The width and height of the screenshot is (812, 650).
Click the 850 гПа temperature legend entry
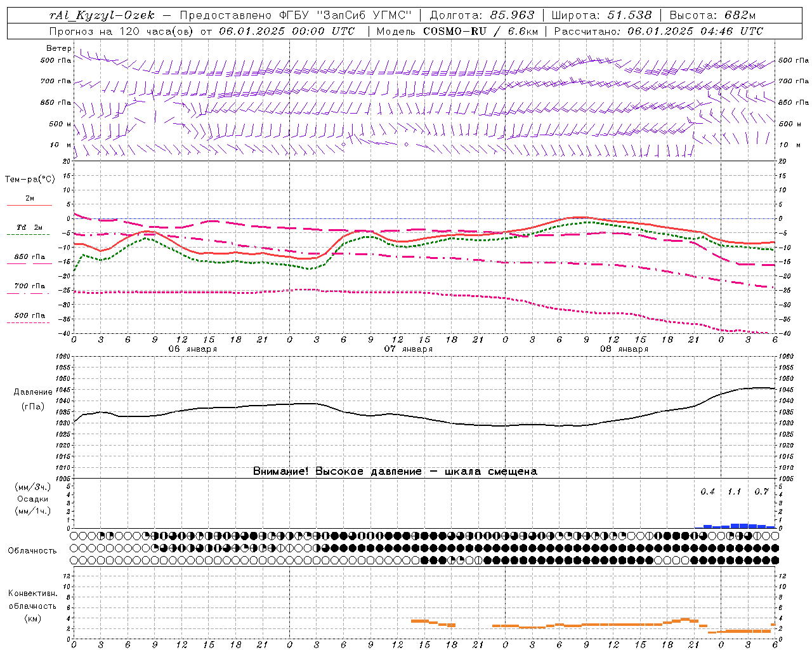(x=30, y=257)
